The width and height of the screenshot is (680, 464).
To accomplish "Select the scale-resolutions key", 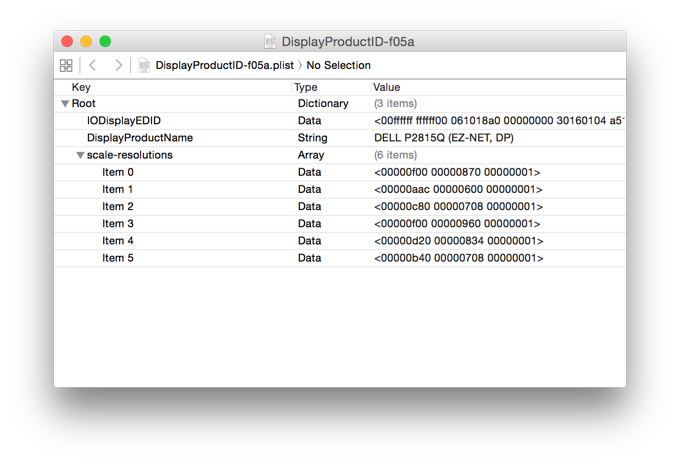I will pos(130,155).
